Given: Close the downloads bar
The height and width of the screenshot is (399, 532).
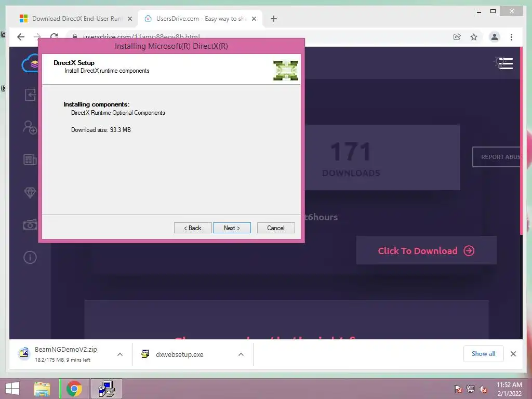Looking at the screenshot, I should click(x=513, y=354).
